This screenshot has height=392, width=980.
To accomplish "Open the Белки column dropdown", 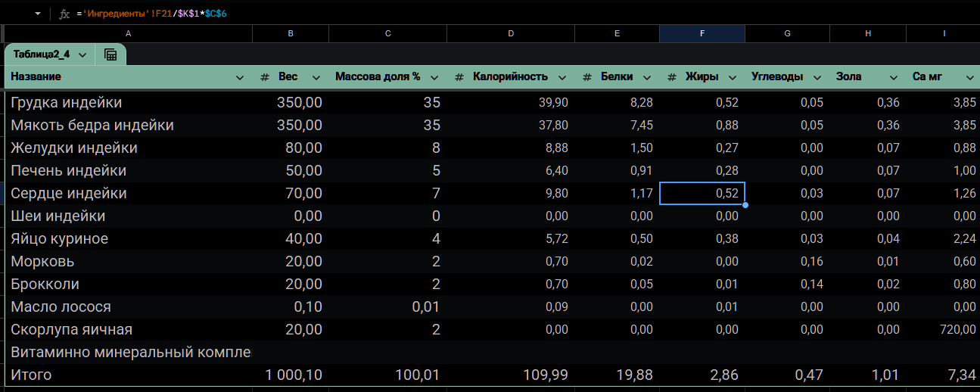I will click(x=647, y=77).
